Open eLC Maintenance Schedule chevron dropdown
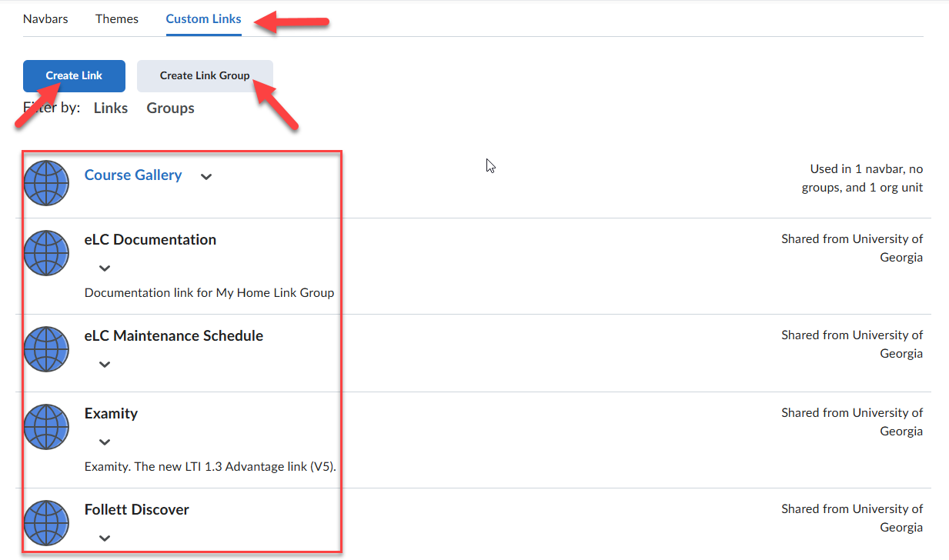This screenshot has width=949, height=560. (105, 365)
